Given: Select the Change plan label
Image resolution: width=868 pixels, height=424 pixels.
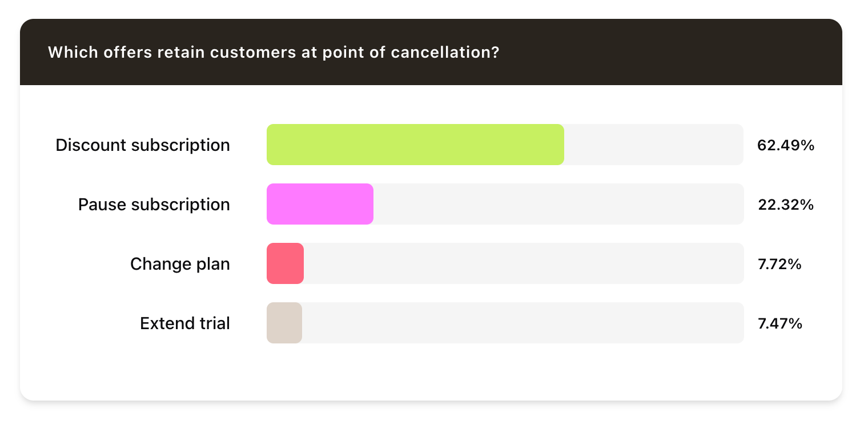Looking at the screenshot, I should tap(180, 264).
